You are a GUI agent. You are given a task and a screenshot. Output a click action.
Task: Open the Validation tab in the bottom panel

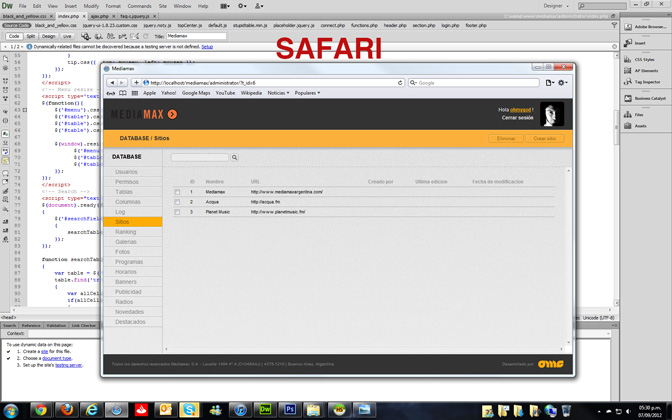pos(56,325)
